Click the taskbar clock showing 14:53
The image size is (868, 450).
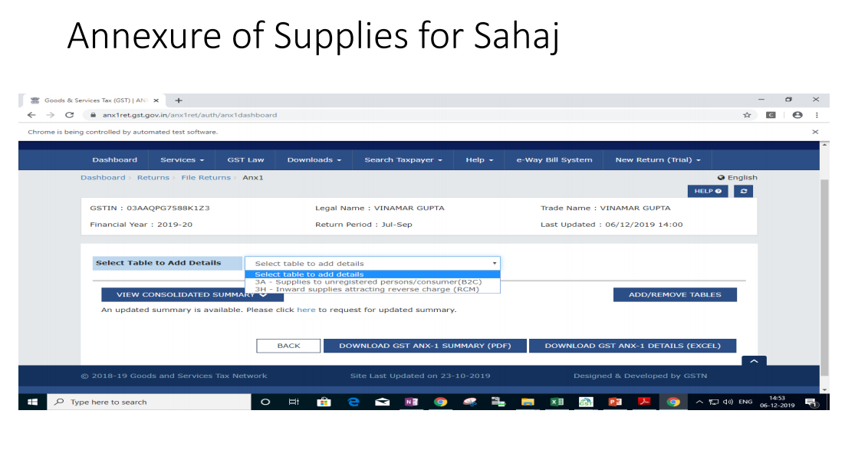pyautogui.click(x=778, y=402)
